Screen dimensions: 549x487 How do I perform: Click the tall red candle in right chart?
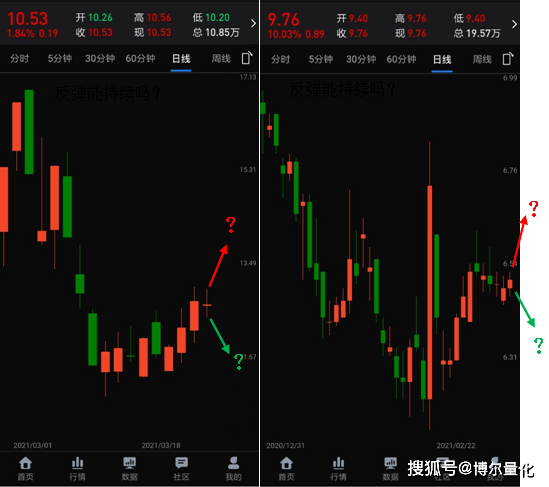[430, 292]
